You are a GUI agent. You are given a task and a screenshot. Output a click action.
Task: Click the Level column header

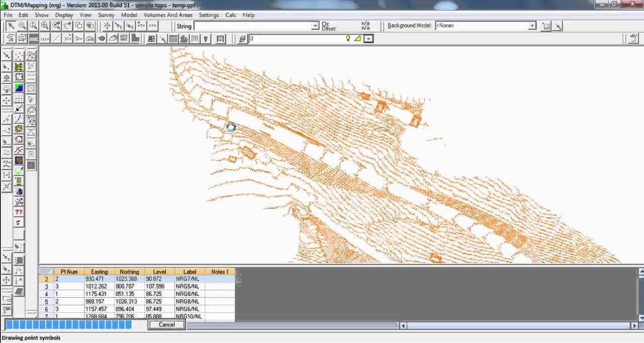tap(159, 272)
